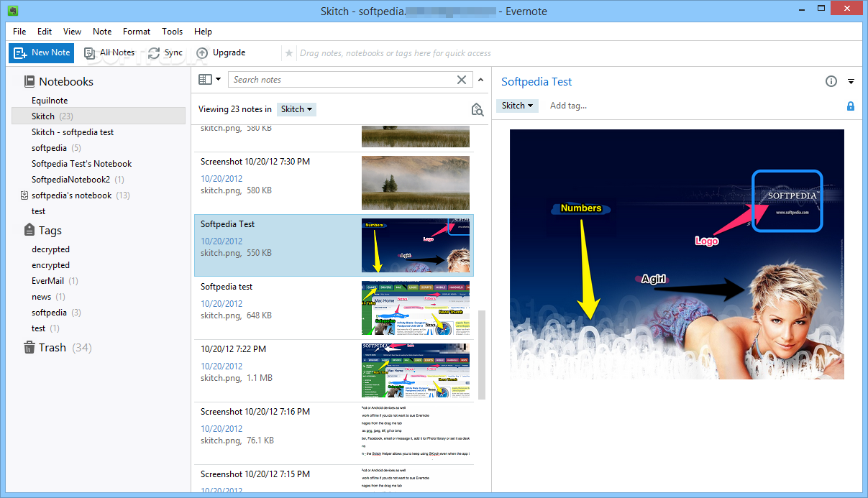Click the Evernote elephant icon in title bar
The height and width of the screenshot is (498, 868).
point(12,11)
